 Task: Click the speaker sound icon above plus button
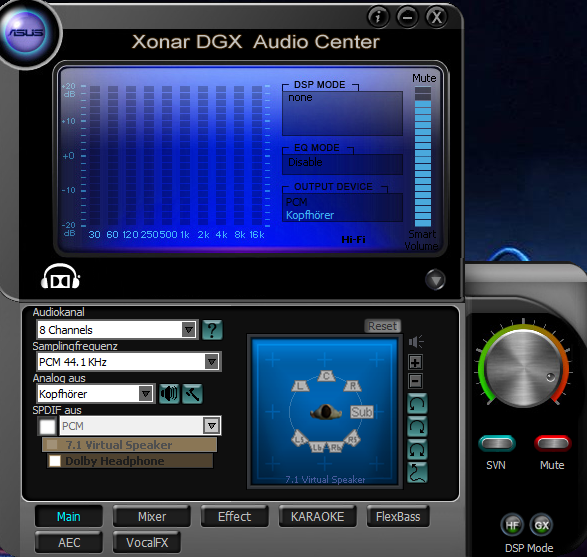tap(416, 341)
